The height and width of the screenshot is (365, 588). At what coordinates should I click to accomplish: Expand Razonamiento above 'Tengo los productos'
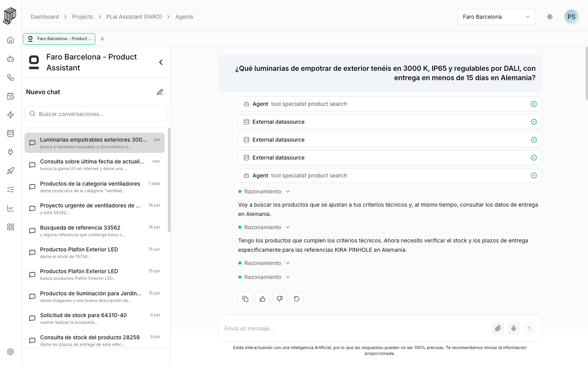pyautogui.click(x=264, y=227)
